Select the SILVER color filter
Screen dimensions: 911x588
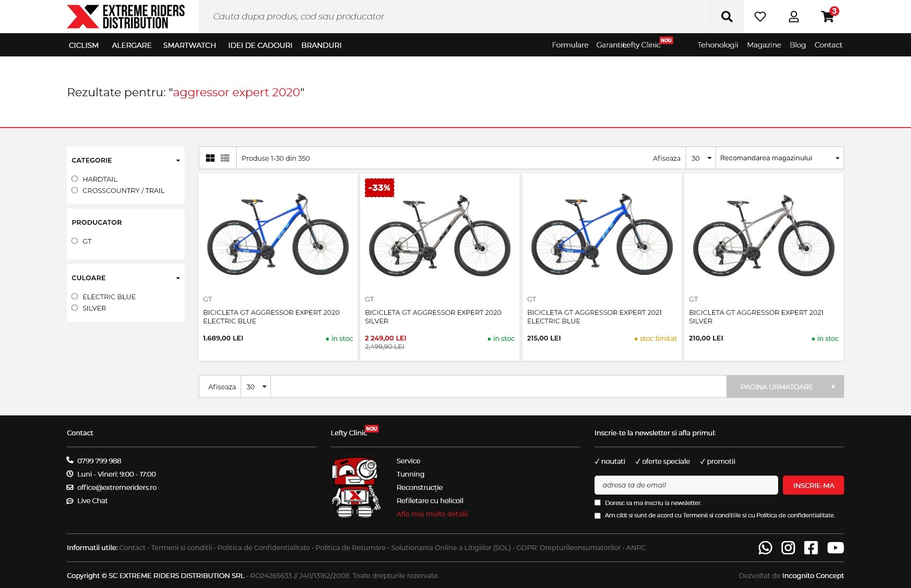tap(74, 307)
